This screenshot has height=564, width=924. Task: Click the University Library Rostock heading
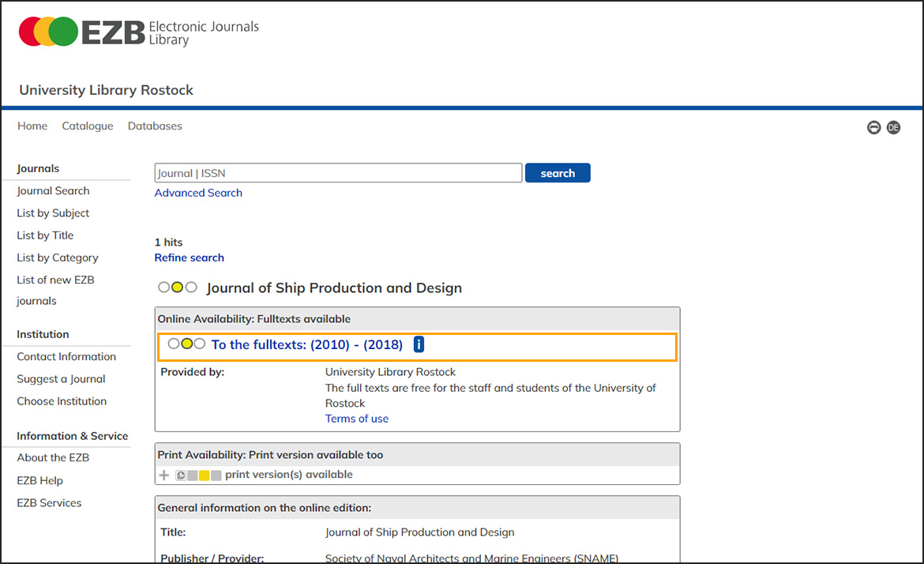point(106,90)
